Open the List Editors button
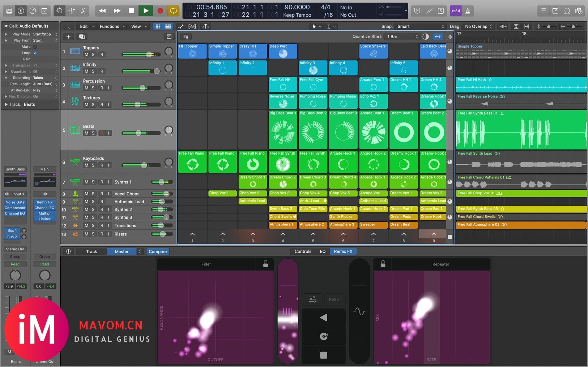 point(543,11)
